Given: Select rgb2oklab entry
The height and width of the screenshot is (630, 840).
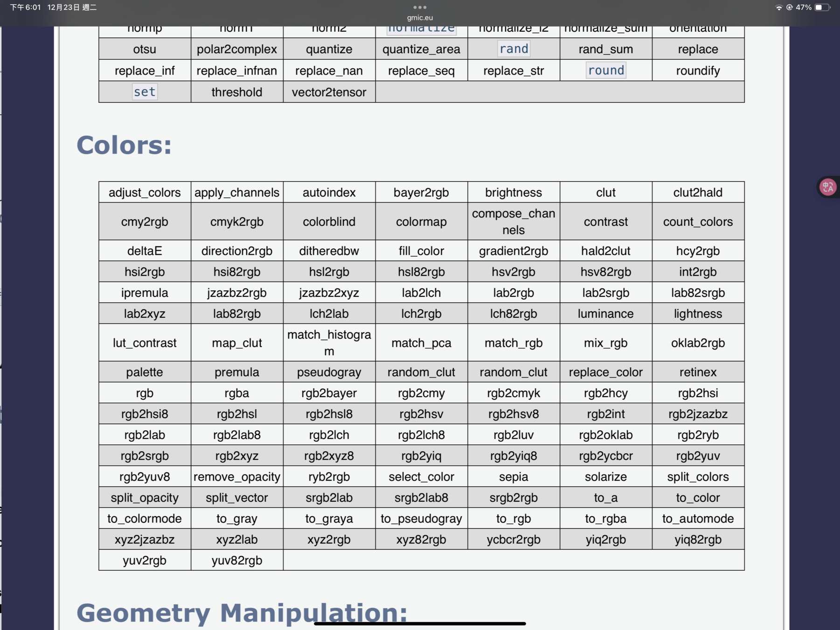Looking at the screenshot, I should pyautogui.click(x=606, y=435).
